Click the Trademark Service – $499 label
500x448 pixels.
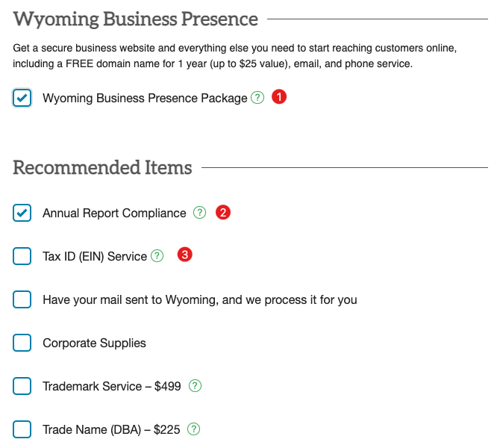pyautogui.click(x=112, y=387)
